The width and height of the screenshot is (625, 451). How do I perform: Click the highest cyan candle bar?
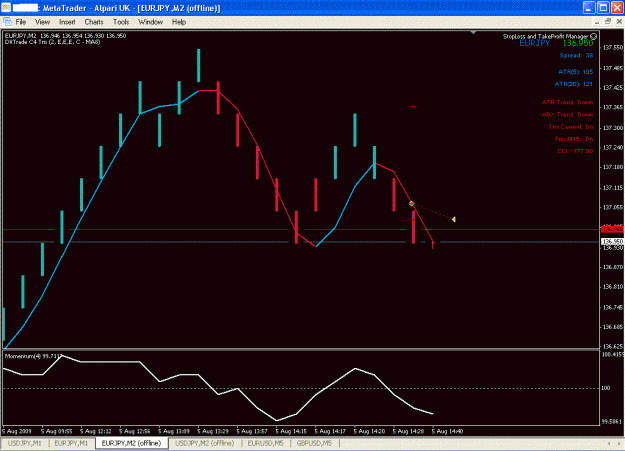(x=199, y=65)
